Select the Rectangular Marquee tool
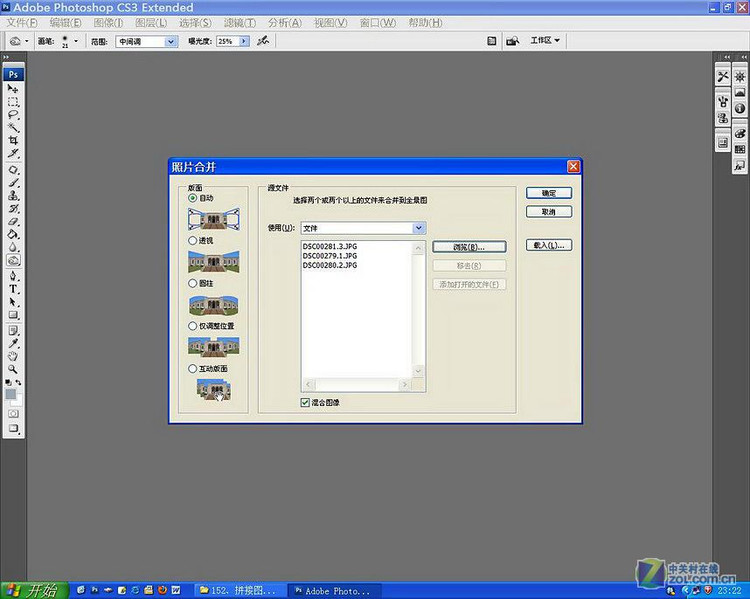Viewport: 750px width, 599px height. click(x=13, y=102)
